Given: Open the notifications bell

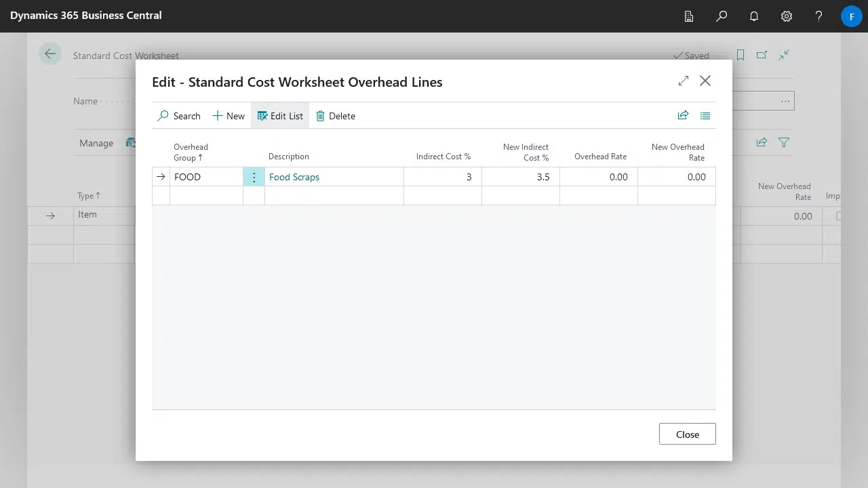Looking at the screenshot, I should [754, 16].
